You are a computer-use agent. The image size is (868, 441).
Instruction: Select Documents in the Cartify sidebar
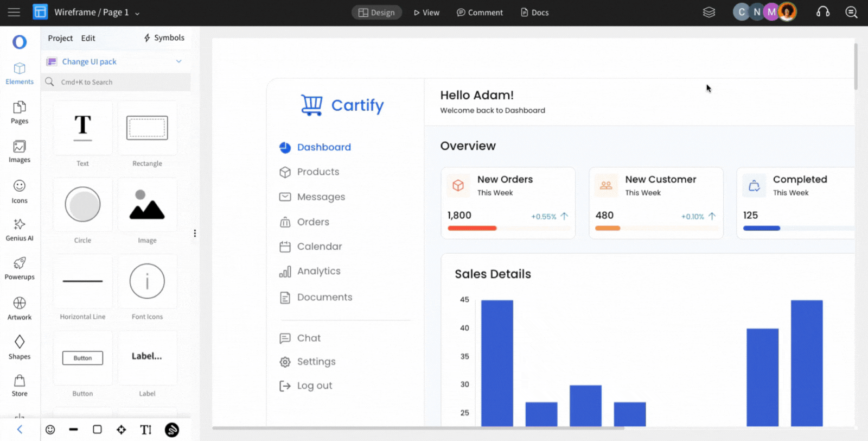pyautogui.click(x=316, y=298)
